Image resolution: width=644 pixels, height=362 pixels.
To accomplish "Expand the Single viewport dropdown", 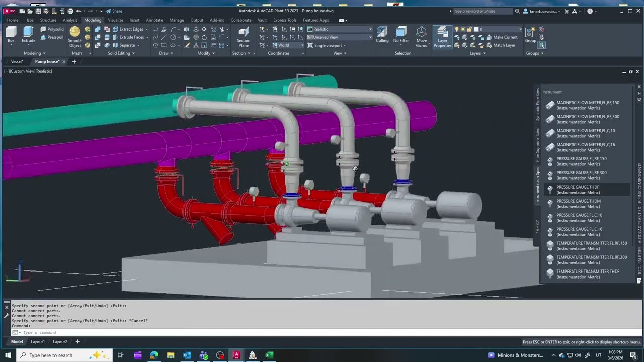I will click(327, 45).
